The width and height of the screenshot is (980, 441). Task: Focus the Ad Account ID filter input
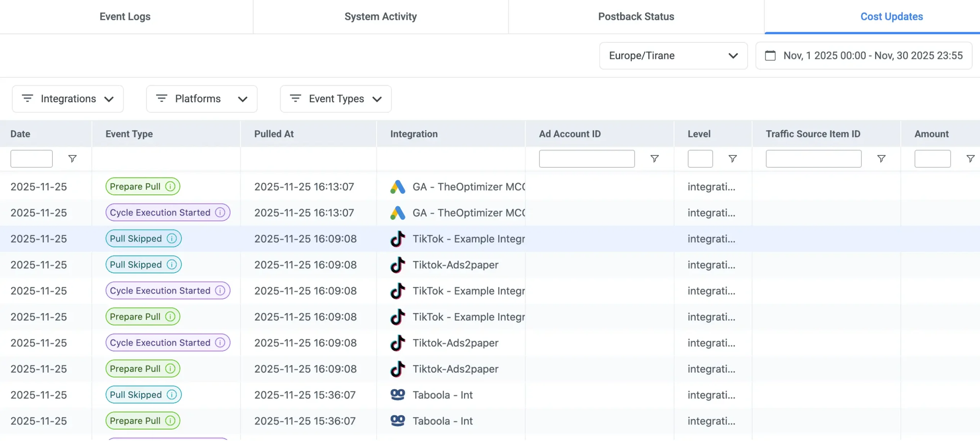[x=587, y=158]
